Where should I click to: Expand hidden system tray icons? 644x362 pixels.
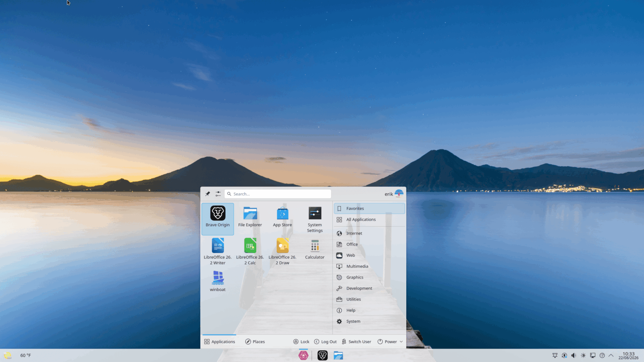[x=611, y=355]
